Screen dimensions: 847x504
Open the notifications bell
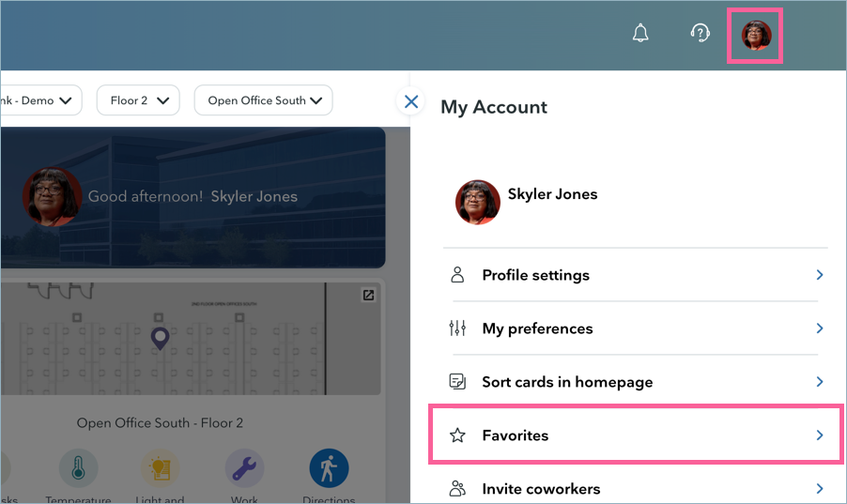pos(640,34)
